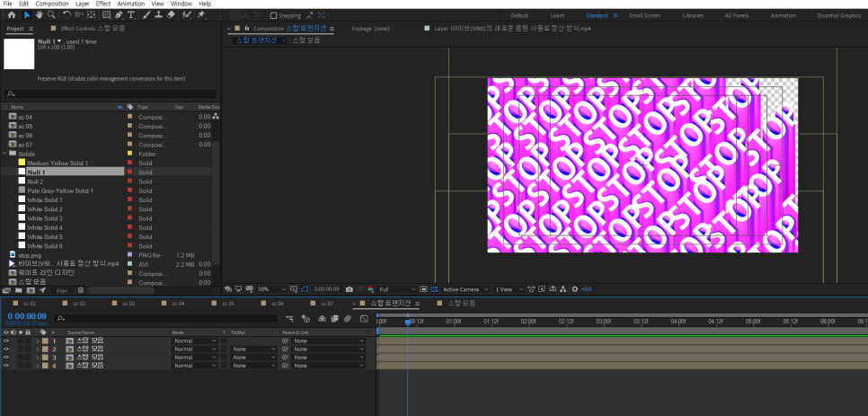Open the Composition menu
Screen dimensions: 868x416
[52, 4]
